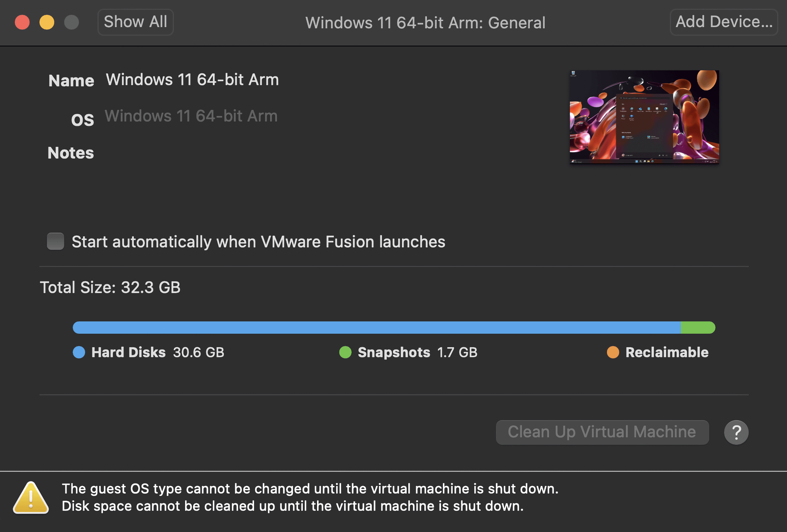Click the Show All button

(x=135, y=22)
